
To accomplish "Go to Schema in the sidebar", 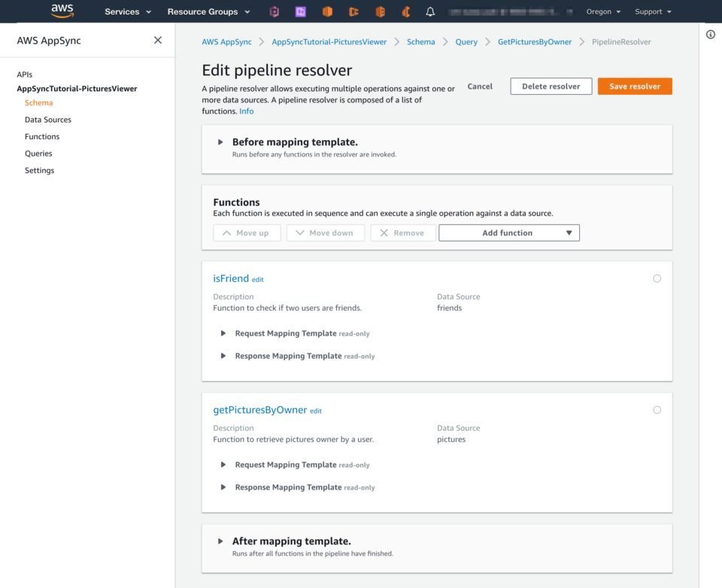I will [38, 103].
